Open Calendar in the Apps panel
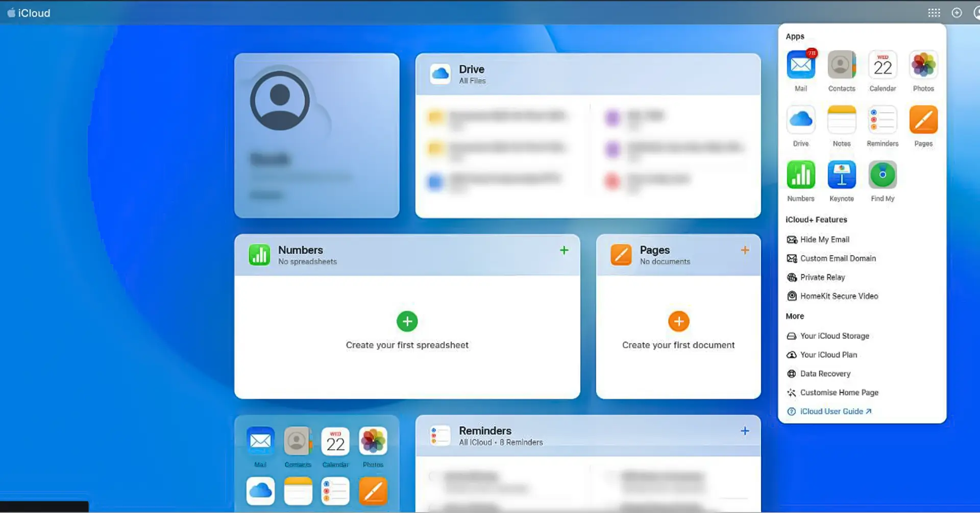 point(883,65)
